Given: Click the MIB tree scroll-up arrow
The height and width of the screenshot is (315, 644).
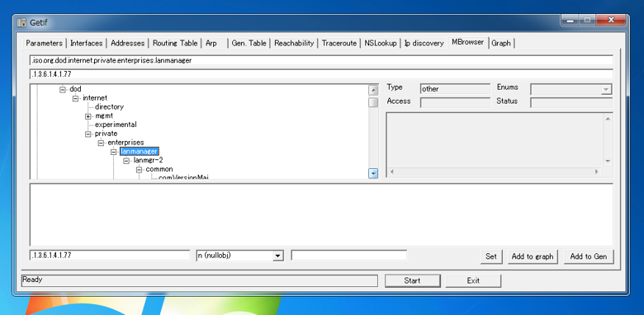Looking at the screenshot, I should 373,90.
